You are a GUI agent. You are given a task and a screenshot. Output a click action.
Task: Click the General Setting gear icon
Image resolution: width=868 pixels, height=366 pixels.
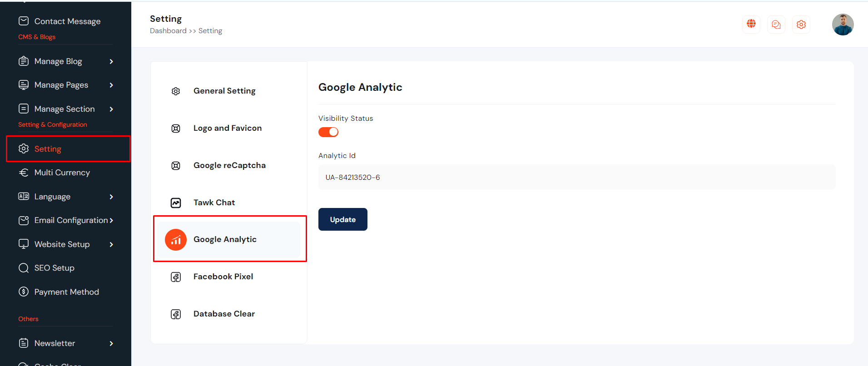coord(176,91)
